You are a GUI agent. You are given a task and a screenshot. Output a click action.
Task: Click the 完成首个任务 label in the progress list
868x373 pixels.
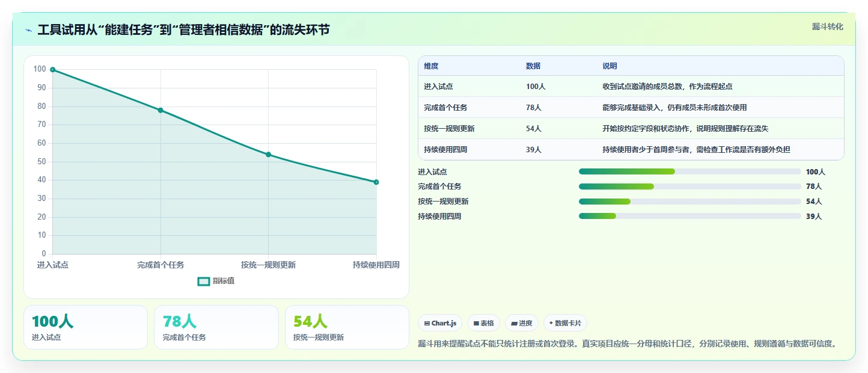[x=440, y=186]
